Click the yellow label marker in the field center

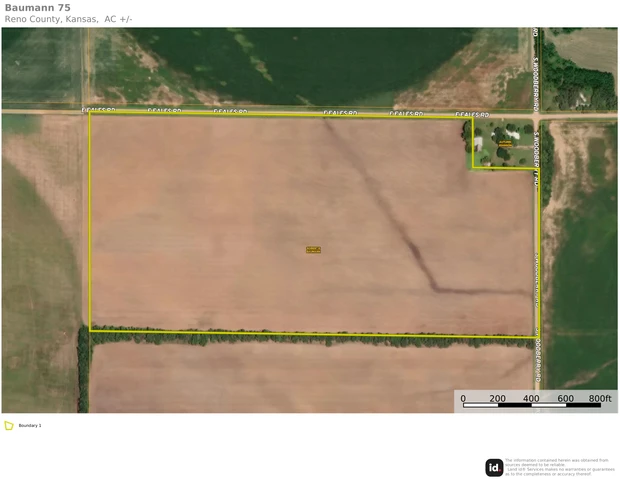tap(313, 249)
